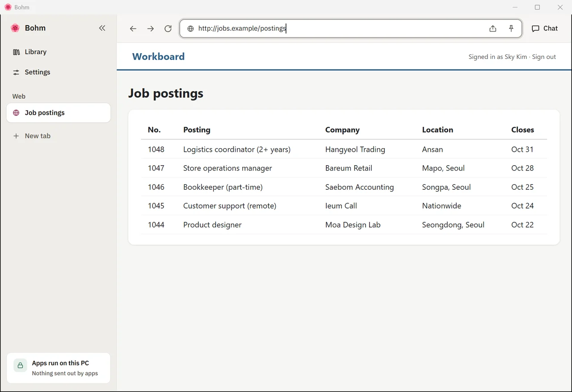The image size is (572, 392).
Task: Open a New tab from the sidebar
Action: [59, 136]
